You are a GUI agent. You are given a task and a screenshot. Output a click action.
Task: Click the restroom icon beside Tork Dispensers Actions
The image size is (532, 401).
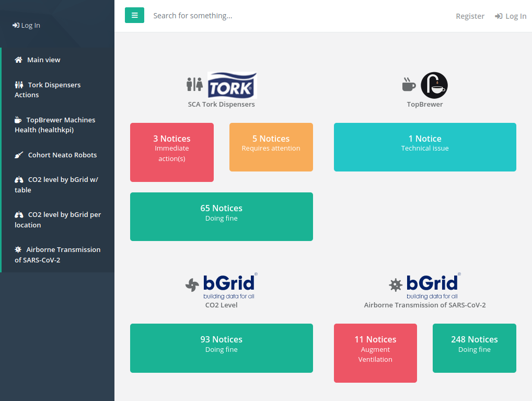19,85
